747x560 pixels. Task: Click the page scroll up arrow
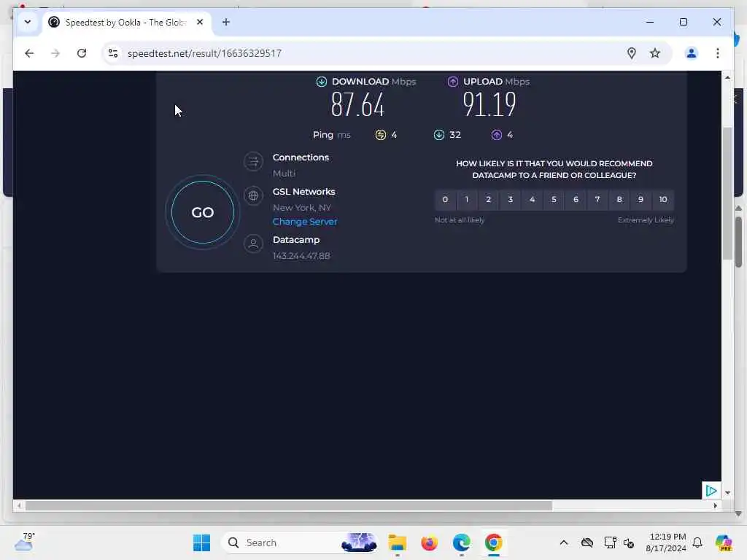click(x=727, y=77)
